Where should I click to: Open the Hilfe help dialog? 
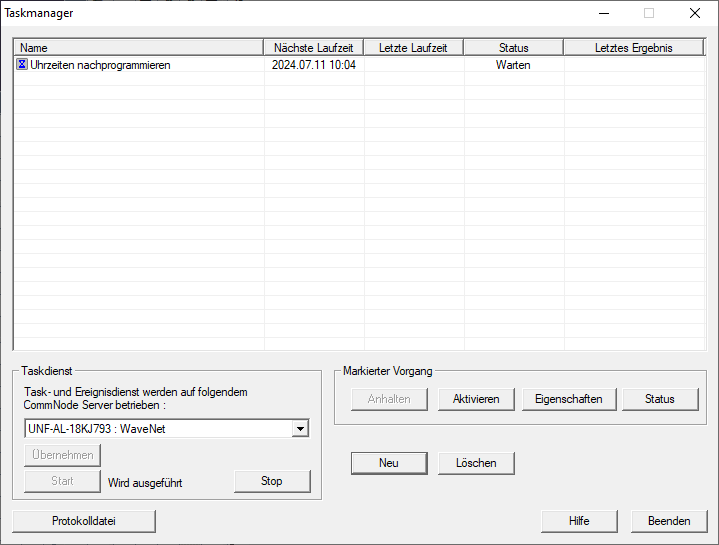click(579, 521)
